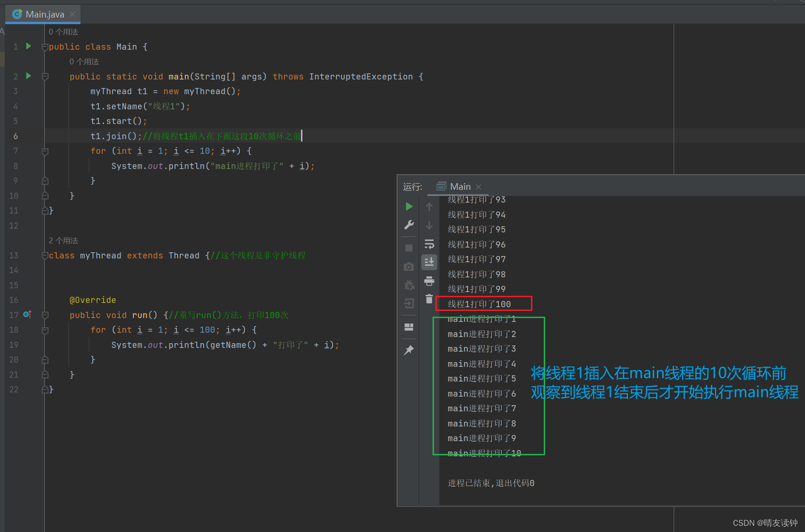Collapse myThread class fold on line 13

coord(45,256)
